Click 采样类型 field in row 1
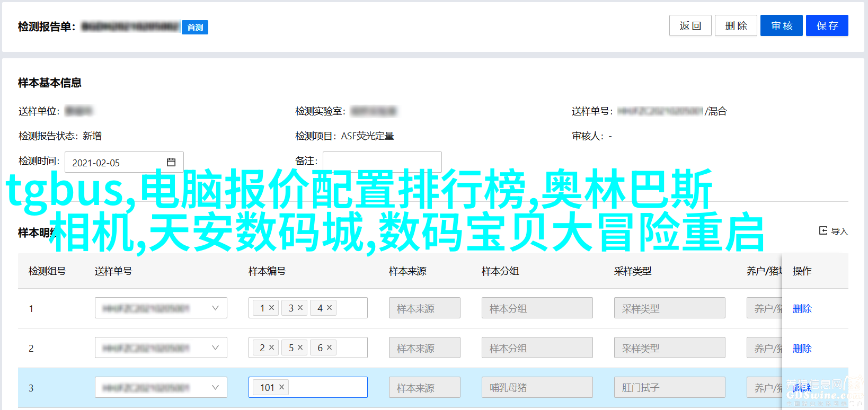The height and width of the screenshot is (410, 868). 670,308
